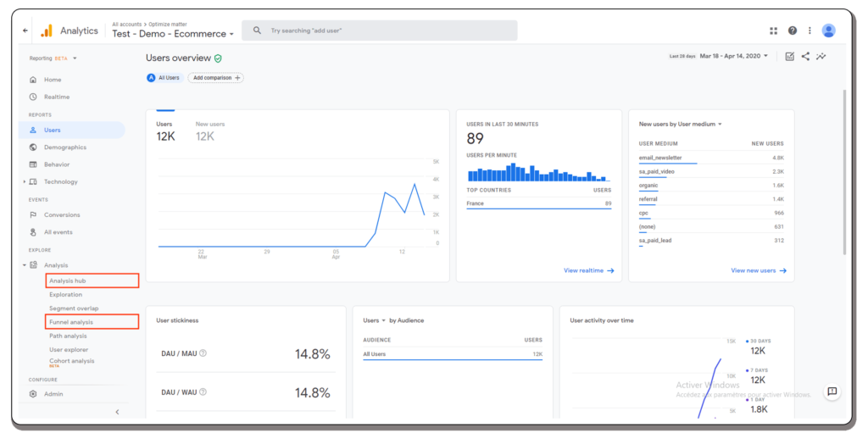The height and width of the screenshot is (439, 868).
Task: Open the New users by User medium dropdown
Action: point(681,124)
